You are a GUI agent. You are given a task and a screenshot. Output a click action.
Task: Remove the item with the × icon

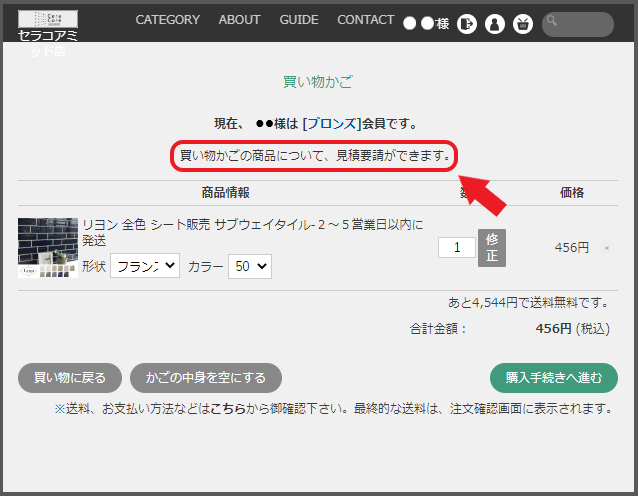pyautogui.click(x=607, y=248)
